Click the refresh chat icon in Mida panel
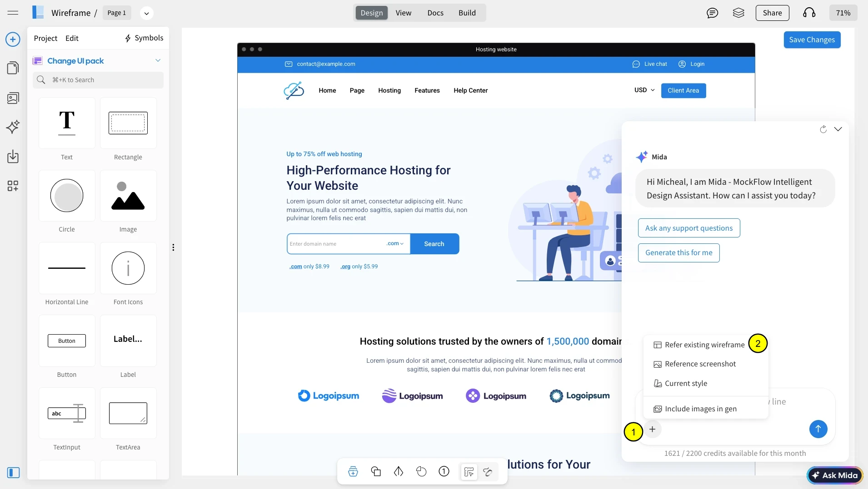 (x=823, y=129)
